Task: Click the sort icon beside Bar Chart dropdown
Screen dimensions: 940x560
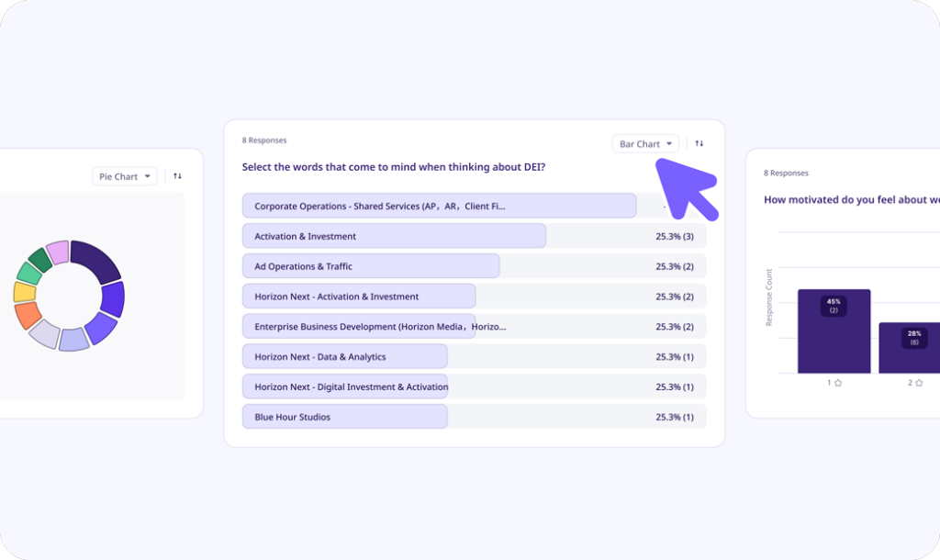Action: click(699, 143)
